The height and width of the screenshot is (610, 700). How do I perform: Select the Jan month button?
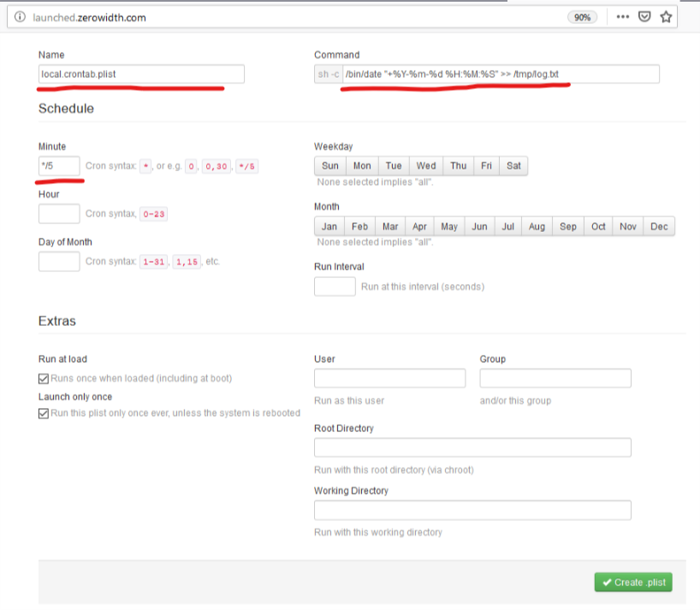(x=329, y=227)
